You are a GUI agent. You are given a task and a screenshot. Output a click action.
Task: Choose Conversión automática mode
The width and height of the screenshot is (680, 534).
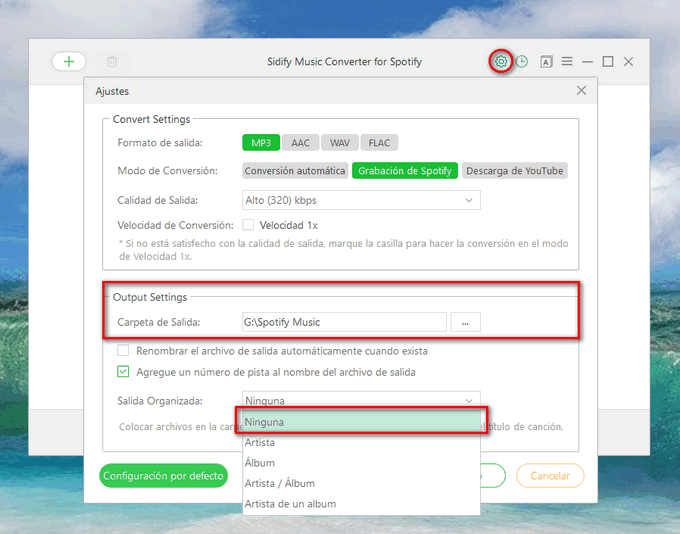[295, 170]
